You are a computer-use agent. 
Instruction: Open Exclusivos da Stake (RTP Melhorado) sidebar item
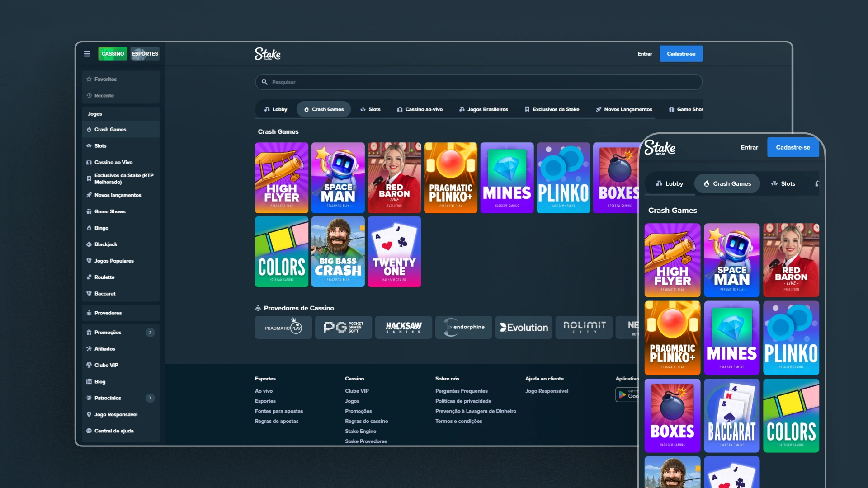tap(121, 179)
